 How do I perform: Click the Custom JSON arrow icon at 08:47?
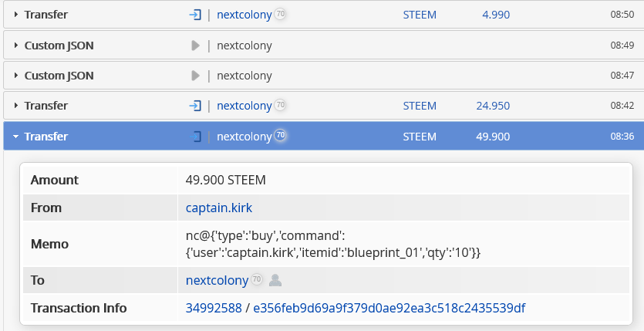[196, 76]
